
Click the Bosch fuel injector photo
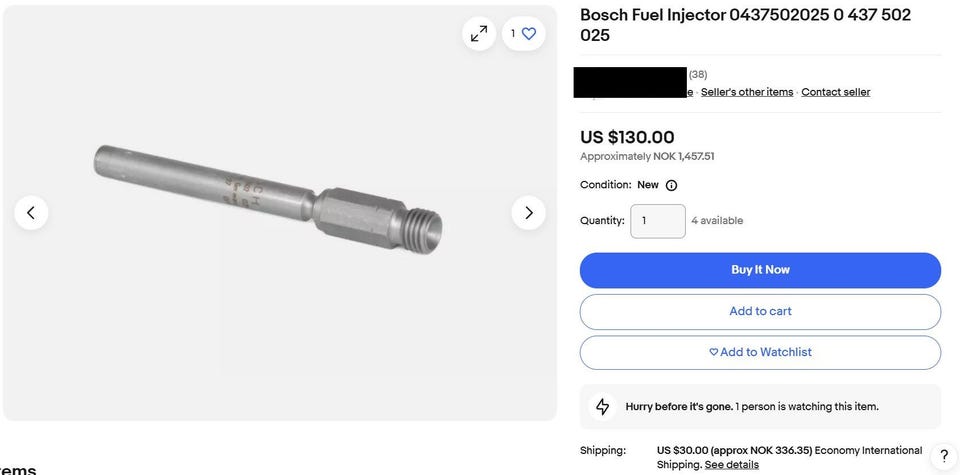point(270,197)
